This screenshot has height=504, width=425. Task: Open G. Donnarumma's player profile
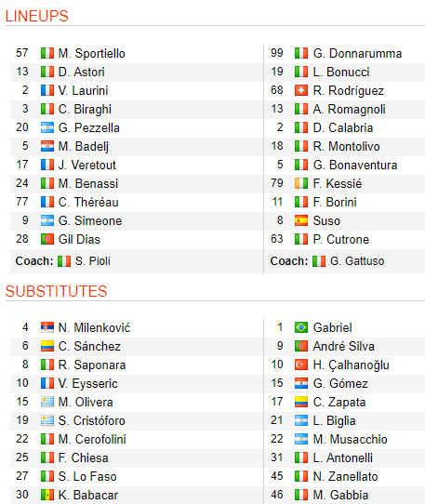point(357,53)
